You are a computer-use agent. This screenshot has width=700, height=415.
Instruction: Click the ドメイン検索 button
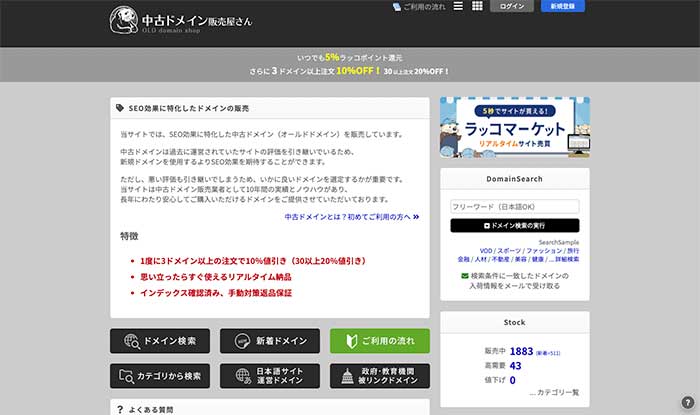pyautogui.click(x=160, y=341)
